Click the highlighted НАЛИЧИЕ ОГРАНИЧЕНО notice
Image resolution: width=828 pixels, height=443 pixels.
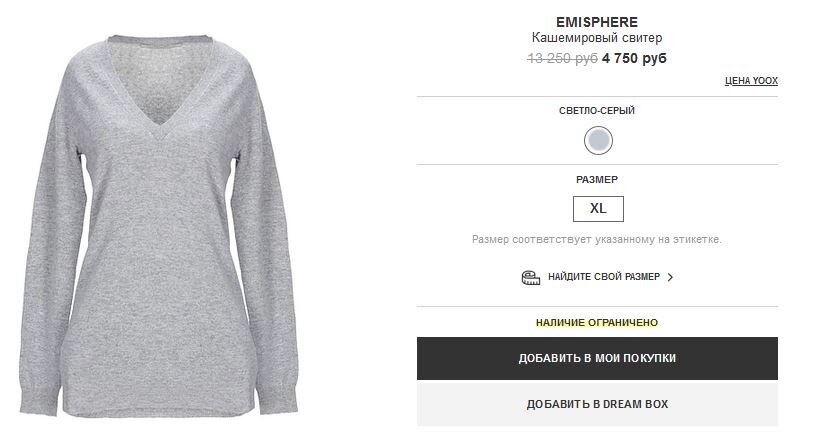coord(597,323)
